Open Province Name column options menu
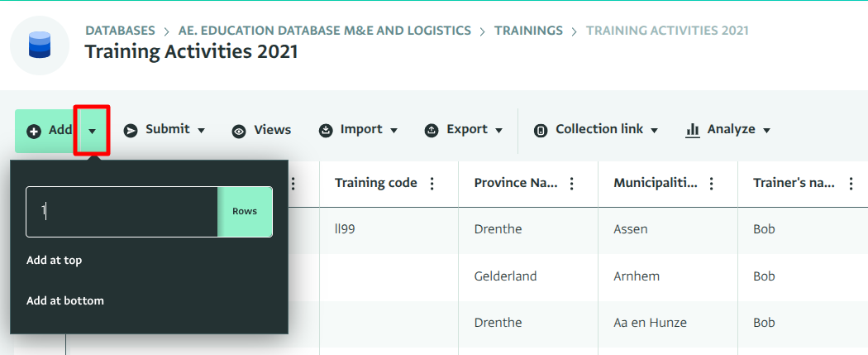This screenshot has width=868, height=355. 572,184
